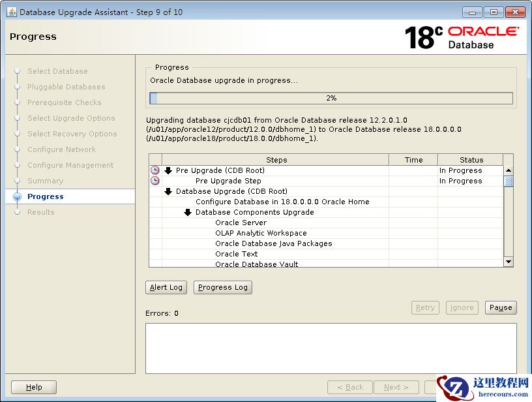Select the Configure Management step
The width and height of the screenshot is (532, 402).
[x=70, y=165]
